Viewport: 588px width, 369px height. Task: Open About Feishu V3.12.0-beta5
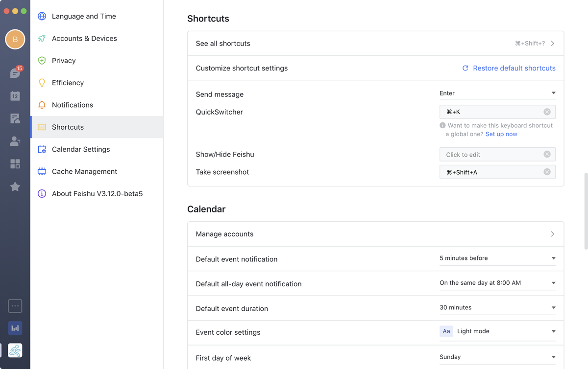pyautogui.click(x=97, y=194)
